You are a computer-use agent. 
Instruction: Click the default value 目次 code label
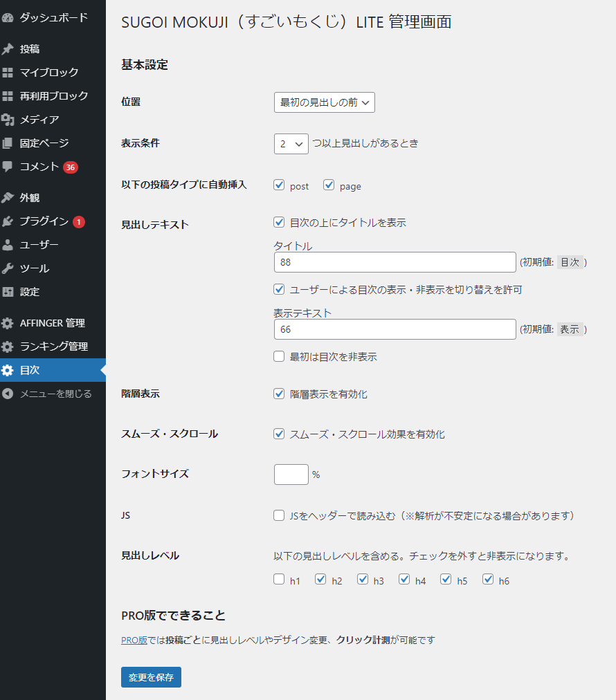coord(570,263)
